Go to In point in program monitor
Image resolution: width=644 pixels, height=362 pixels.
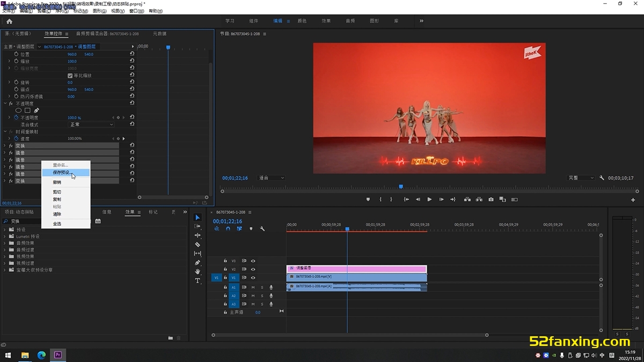click(406, 200)
